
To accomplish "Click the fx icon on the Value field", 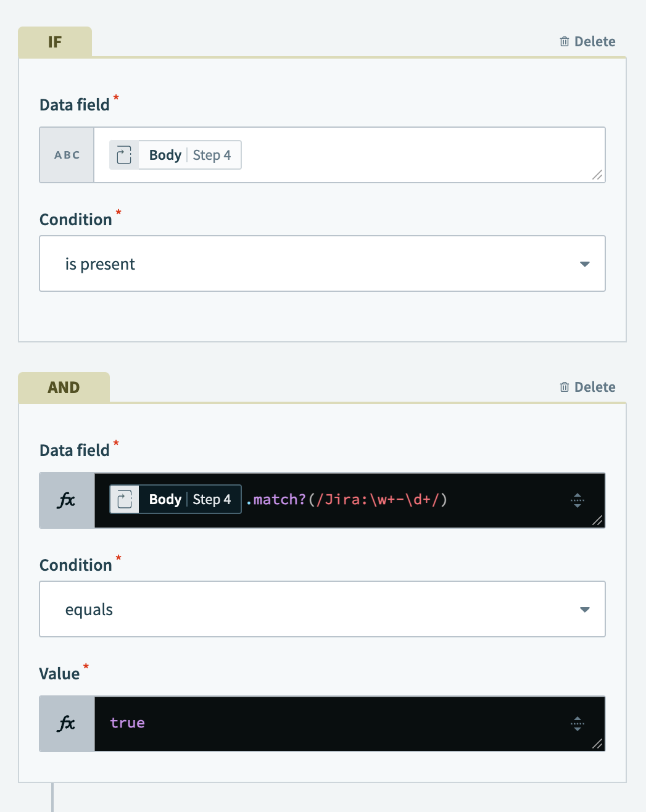I will click(67, 723).
